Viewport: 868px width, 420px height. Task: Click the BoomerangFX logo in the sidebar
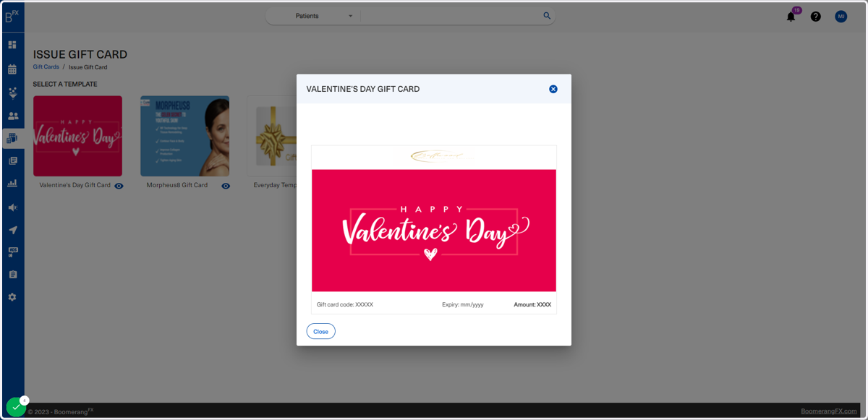12,16
